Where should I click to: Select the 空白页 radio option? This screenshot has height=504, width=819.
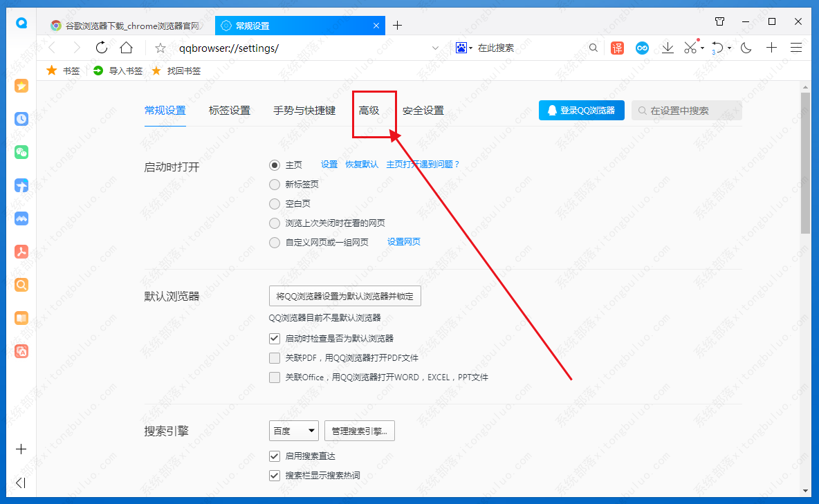click(275, 204)
